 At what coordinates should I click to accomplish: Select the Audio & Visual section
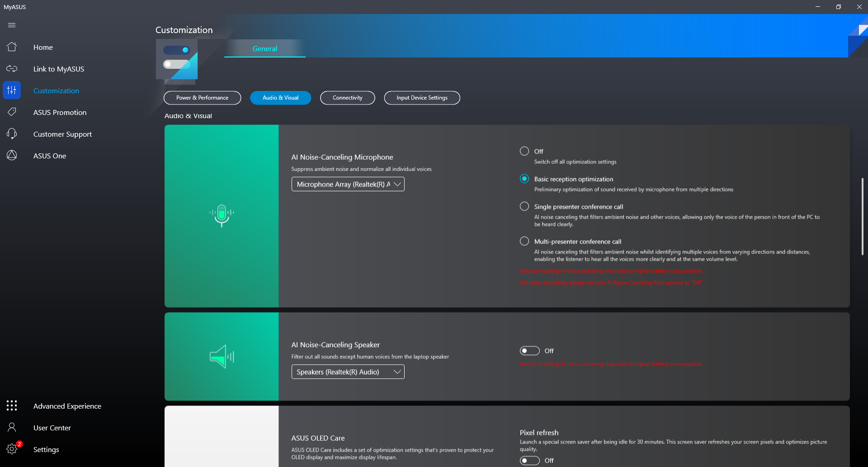coord(281,98)
